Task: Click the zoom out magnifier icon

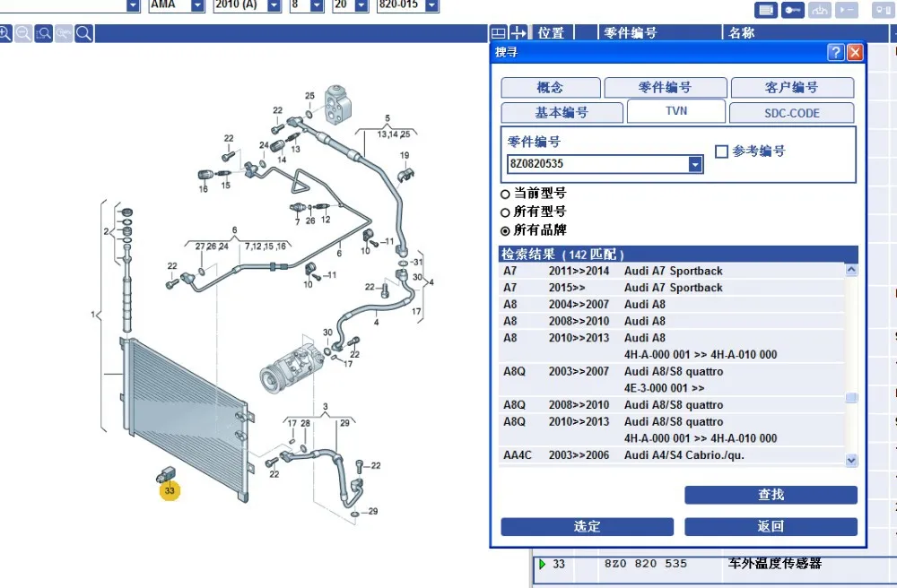Action: tap(23, 33)
